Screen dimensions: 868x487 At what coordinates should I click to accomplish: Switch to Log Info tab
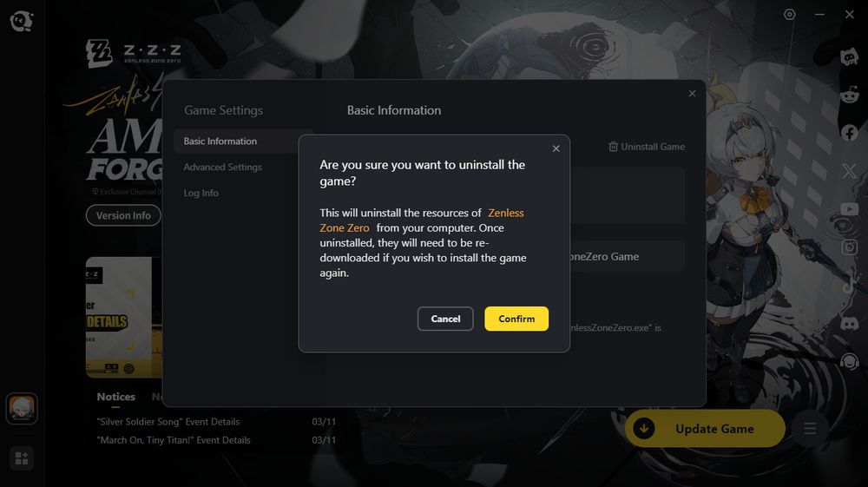tap(201, 193)
